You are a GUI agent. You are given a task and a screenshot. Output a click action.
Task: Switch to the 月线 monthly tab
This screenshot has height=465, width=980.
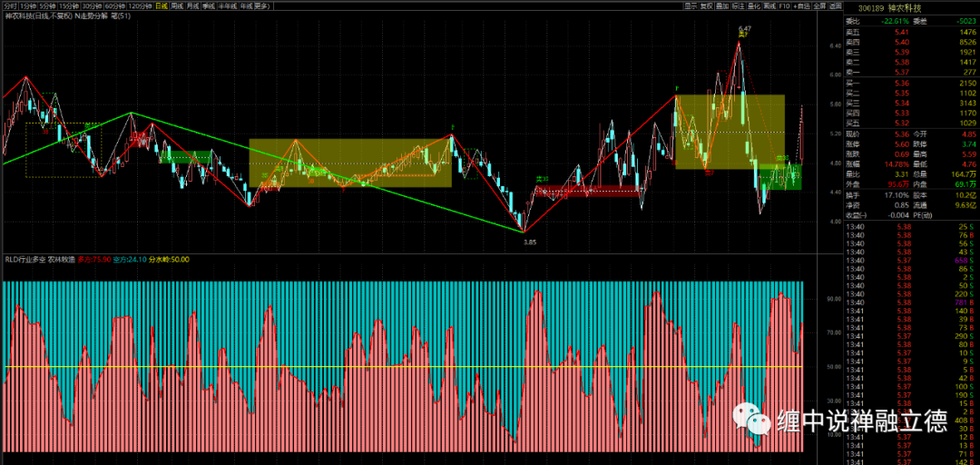[192, 6]
